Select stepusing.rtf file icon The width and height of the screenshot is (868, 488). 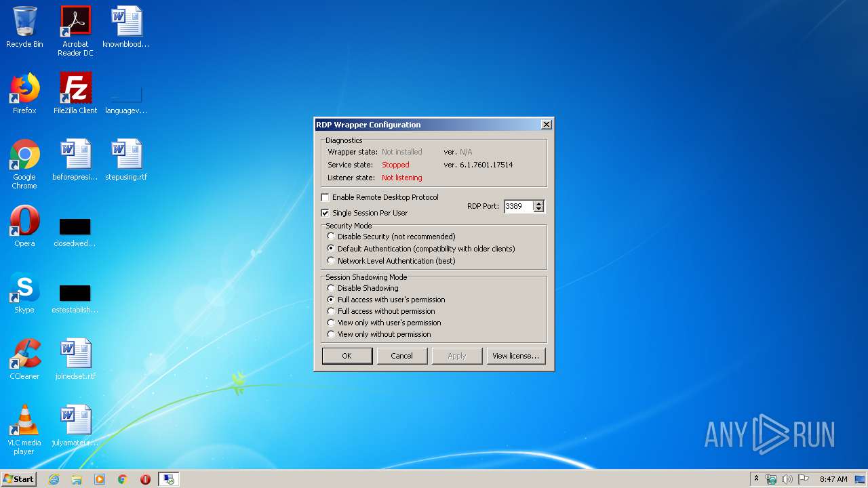coord(126,160)
